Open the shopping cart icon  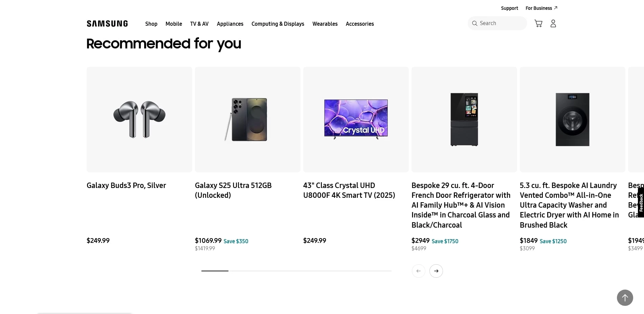[x=538, y=23]
